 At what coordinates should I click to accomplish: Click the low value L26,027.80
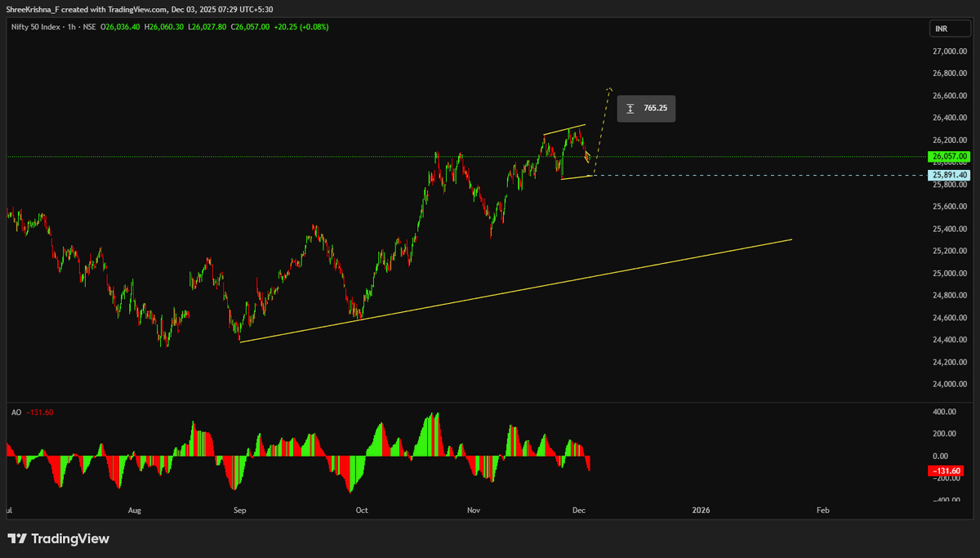(207, 27)
